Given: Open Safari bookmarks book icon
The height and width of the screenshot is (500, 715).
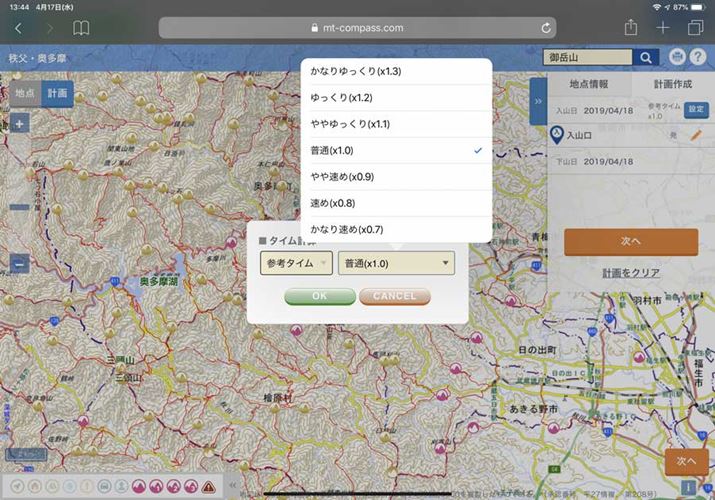Looking at the screenshot, I should click(x=81, y=28).
